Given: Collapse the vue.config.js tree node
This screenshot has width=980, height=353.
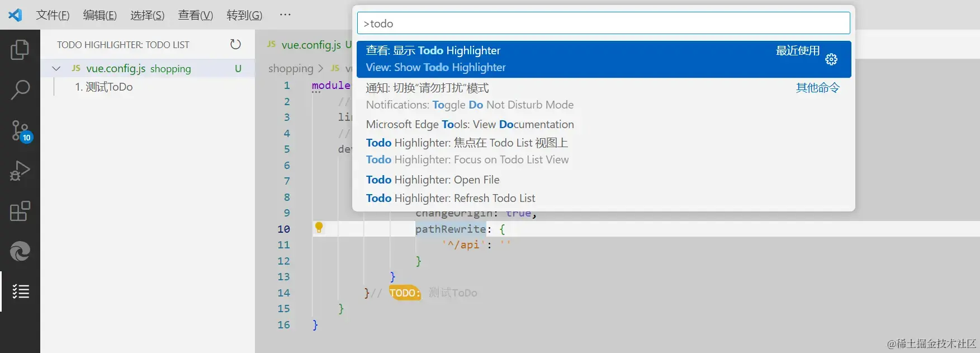Looking at the screenshot, I should 56,68.
